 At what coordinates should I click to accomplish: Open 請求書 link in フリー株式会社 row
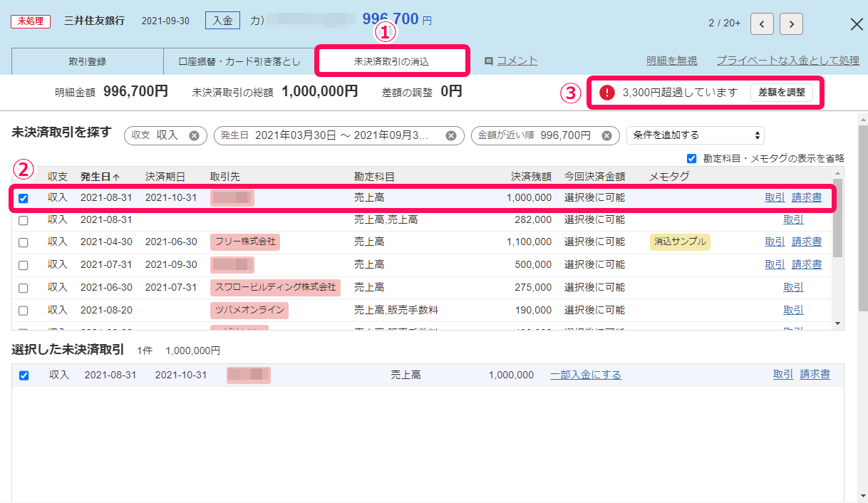[807, 242]
